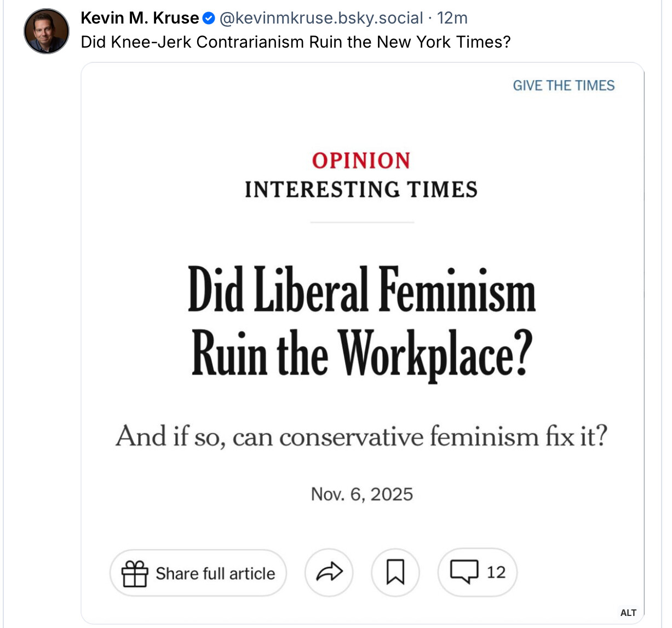Viewport: 672px width, 628px height.
Task: Click the GIVE THE TIMES link
Action: pyautogui.click(x=563, y=85)
